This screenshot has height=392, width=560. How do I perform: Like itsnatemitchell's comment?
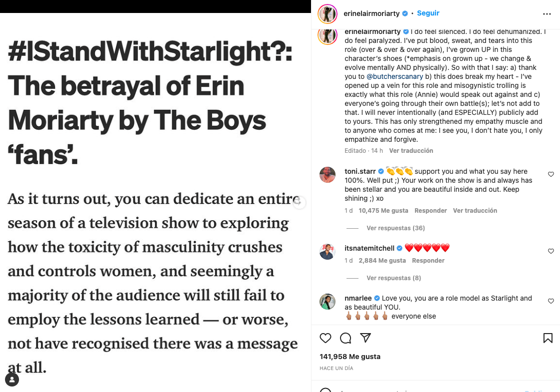[551, 251]
